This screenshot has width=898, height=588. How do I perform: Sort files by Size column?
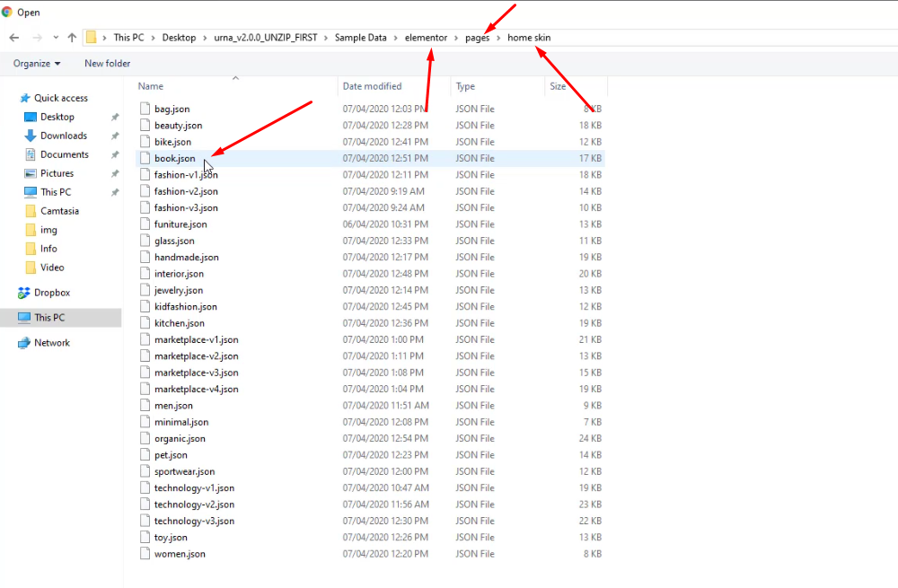[558, 86]
